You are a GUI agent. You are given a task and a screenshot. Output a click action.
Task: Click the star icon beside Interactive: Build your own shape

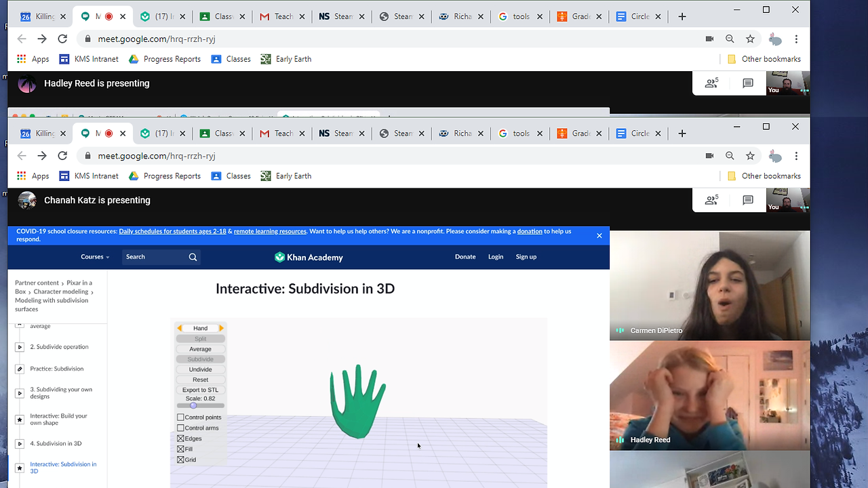click(20, 420)
